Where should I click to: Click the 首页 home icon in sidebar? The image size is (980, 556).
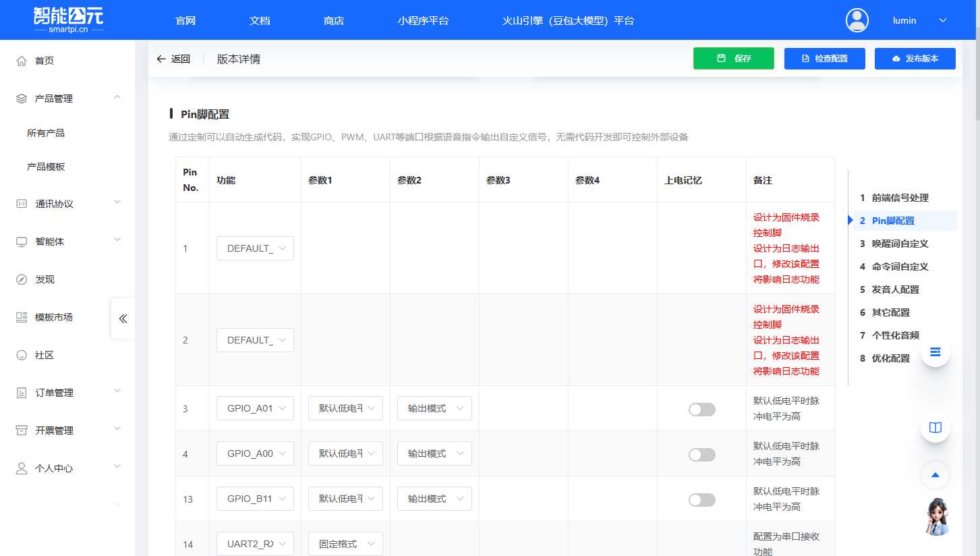click(22, 61)
